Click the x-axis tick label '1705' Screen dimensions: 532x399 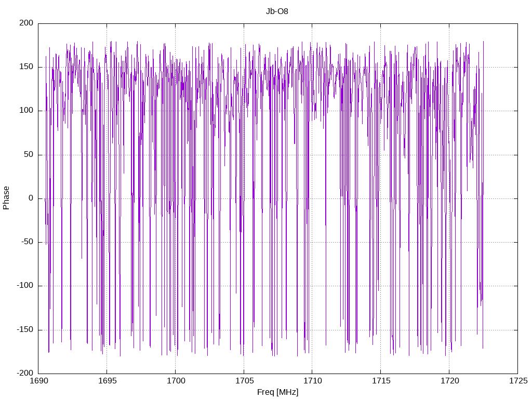(244, 381)
